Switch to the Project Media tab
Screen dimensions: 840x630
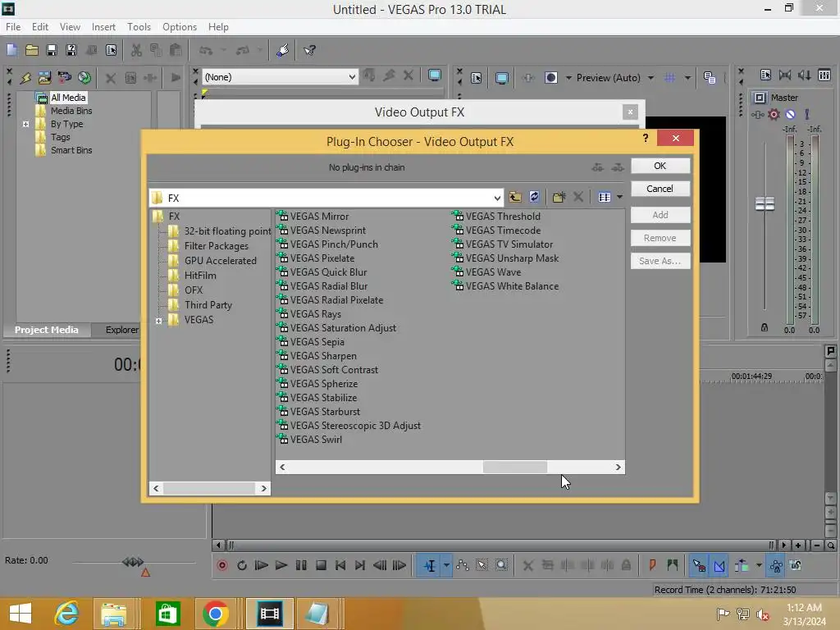47,330
